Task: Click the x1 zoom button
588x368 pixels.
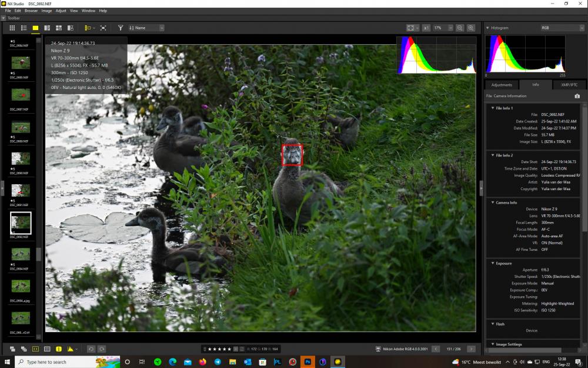Action: pyautogui.click(x=426, y=28)
